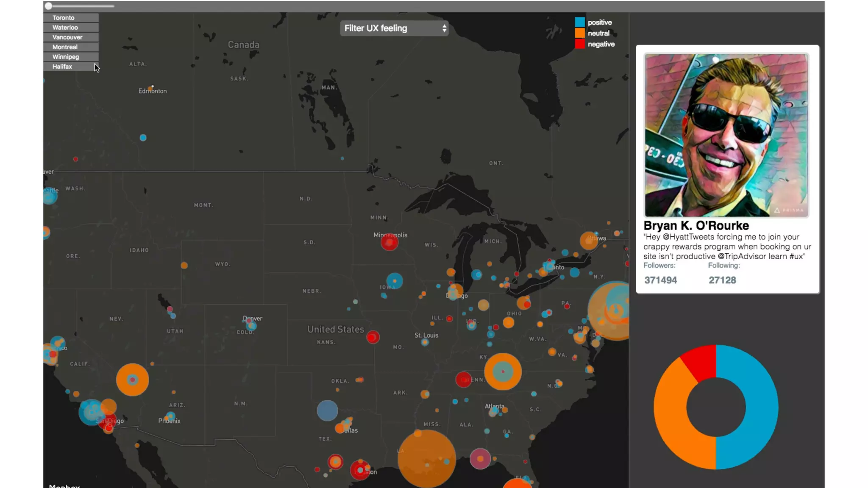Click the bubble on Atlanta
Image resolution: width=868 pixels, height=488 pixels.
click(494, 411)
